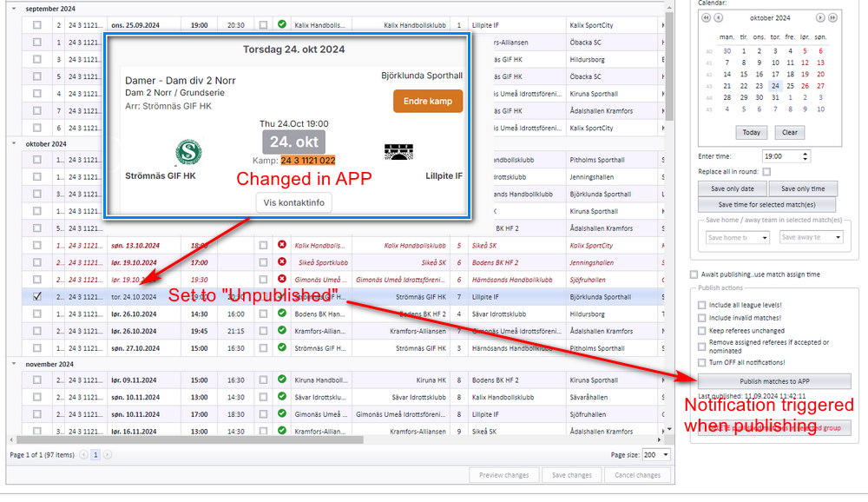
Task: Click Save only date button
Action: pos(733,189)
